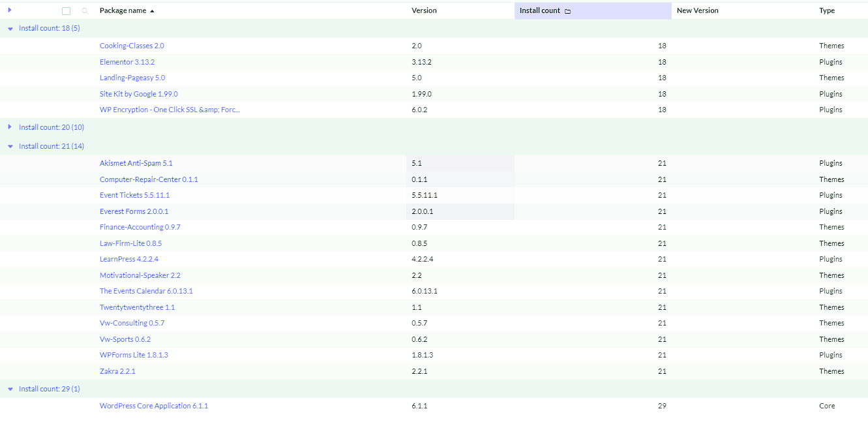Click the 'Install count: 20 (10)' group label
The height and width of the screenshot is (426, 868).
[x=52, y=127]
